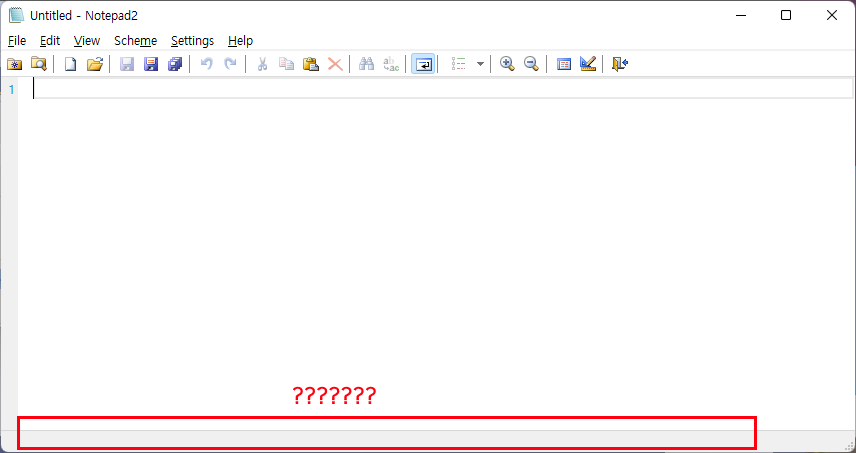The height and width of the screenshot is (453, 856).
Task: Open the Customize Schemes window icon
Action: coord(563,64)
